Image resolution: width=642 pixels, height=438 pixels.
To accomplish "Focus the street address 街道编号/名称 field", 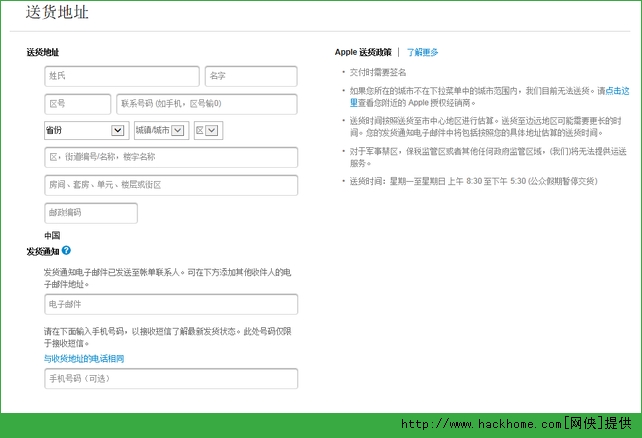I will [x=170, y=158].
